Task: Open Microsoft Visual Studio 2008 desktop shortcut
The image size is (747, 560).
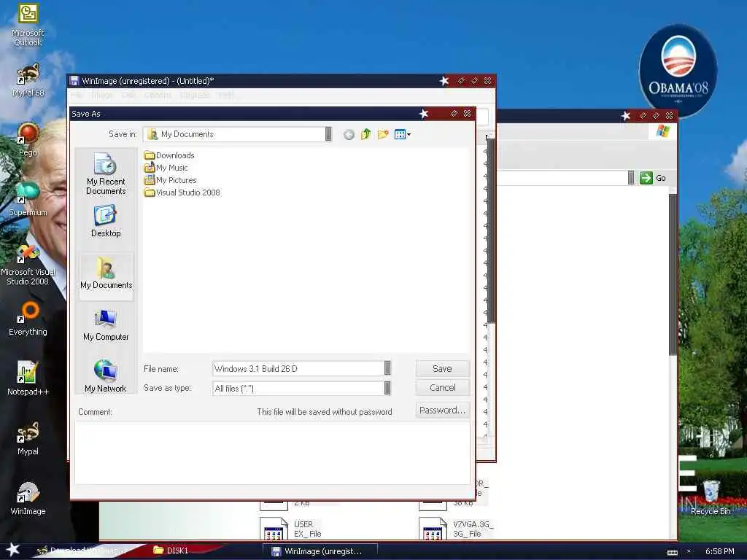Action: (28, 264)
